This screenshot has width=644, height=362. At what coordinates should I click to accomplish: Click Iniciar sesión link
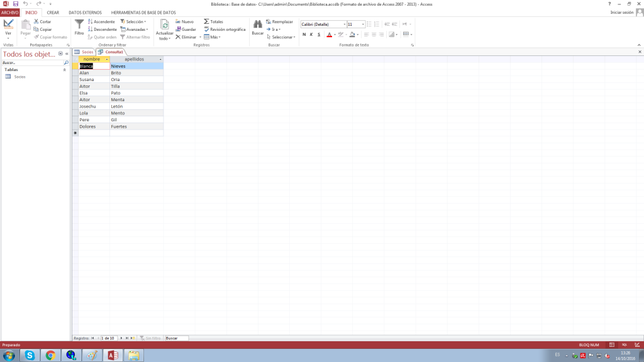pyautogui.click(x=621, y=13)
